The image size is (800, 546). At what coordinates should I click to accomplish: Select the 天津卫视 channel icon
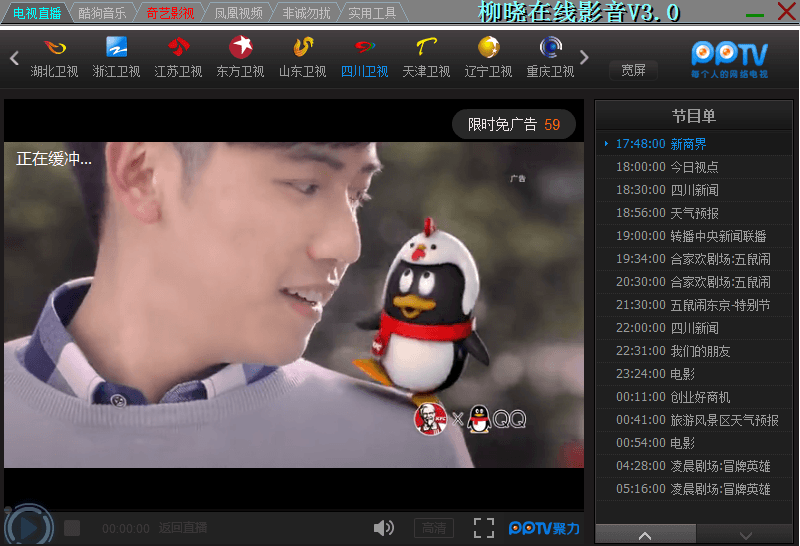coord(427,47)
